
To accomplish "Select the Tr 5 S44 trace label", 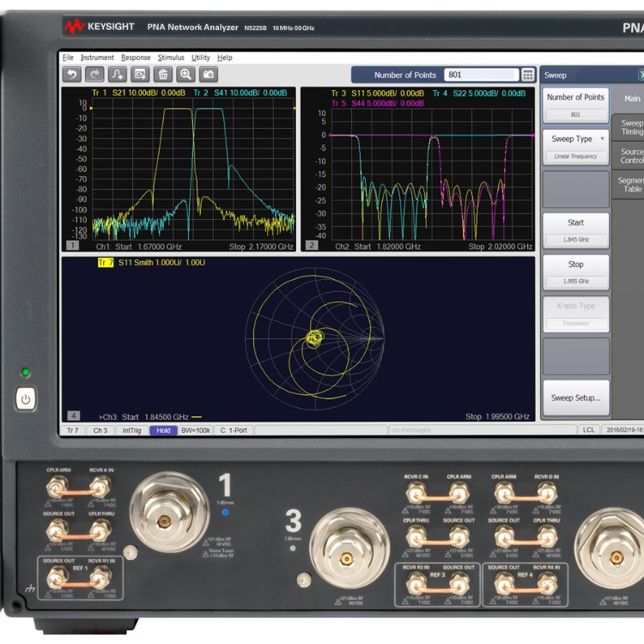I will 378,104.
